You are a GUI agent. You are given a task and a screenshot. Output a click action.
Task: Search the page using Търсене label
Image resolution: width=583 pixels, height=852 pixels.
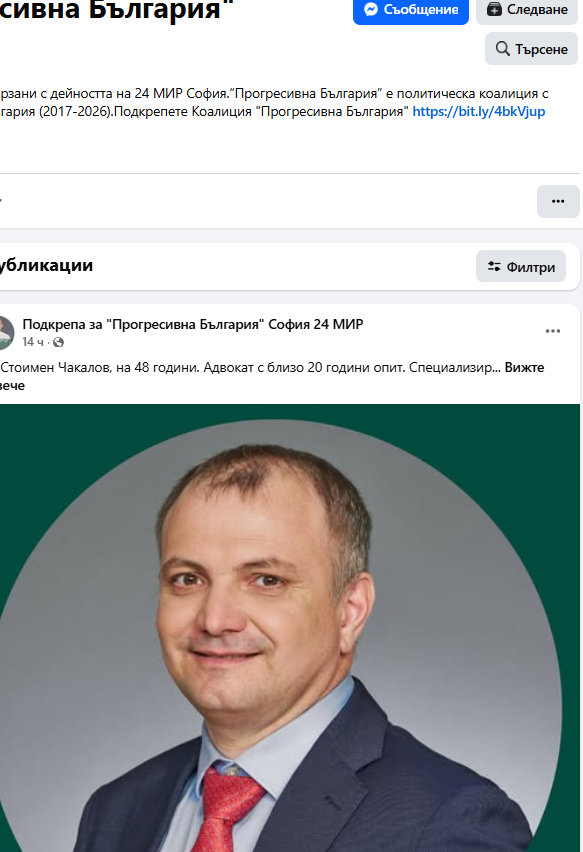pyautogui.click(x=542, y=49)
